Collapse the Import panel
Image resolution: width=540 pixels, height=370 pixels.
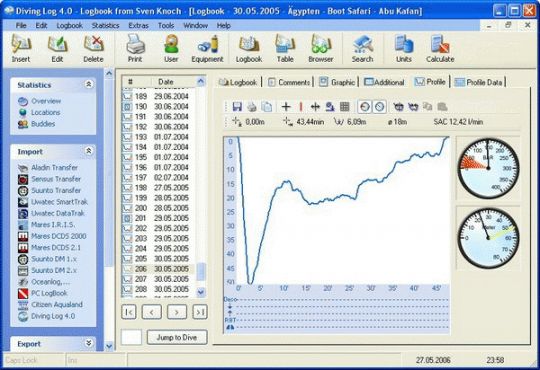pos(89,151)
